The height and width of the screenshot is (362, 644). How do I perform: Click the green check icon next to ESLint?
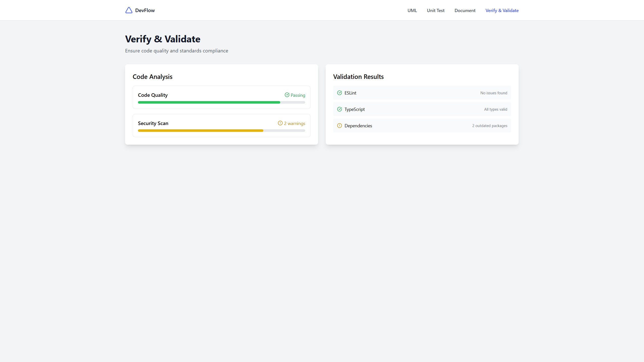tap(339, 93)
